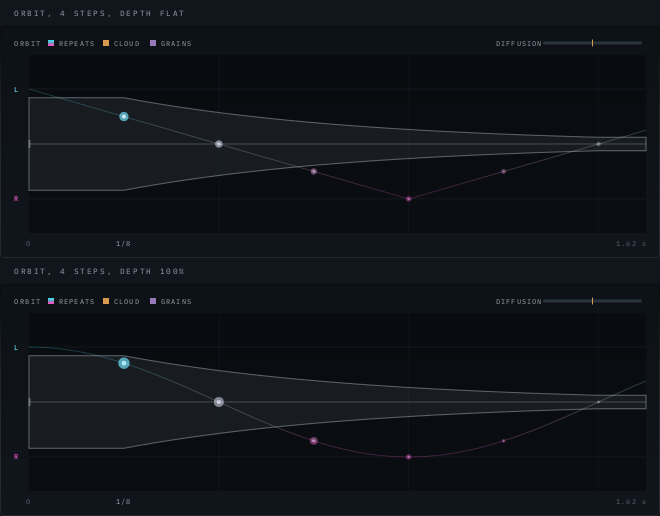
Task: Click the ORBIT label in Depth 100% panel
Action: tap(27, 301)
